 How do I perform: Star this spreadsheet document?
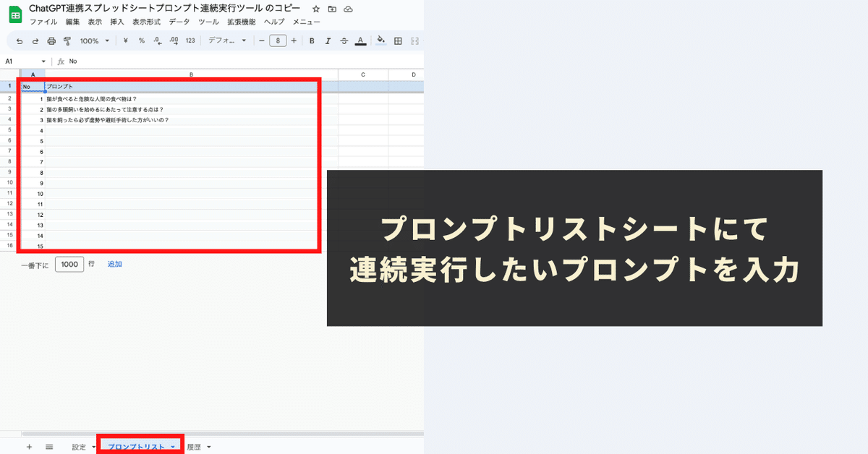click(x=316, y=9)
